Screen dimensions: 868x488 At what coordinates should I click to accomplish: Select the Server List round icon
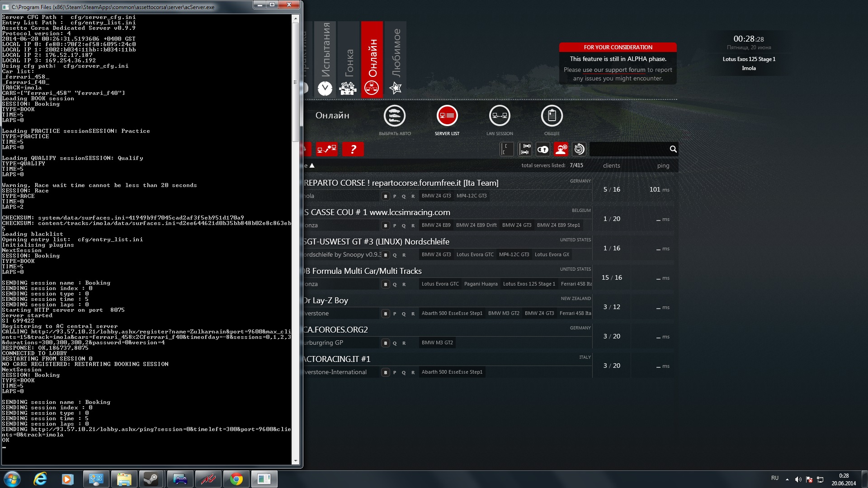447,116
